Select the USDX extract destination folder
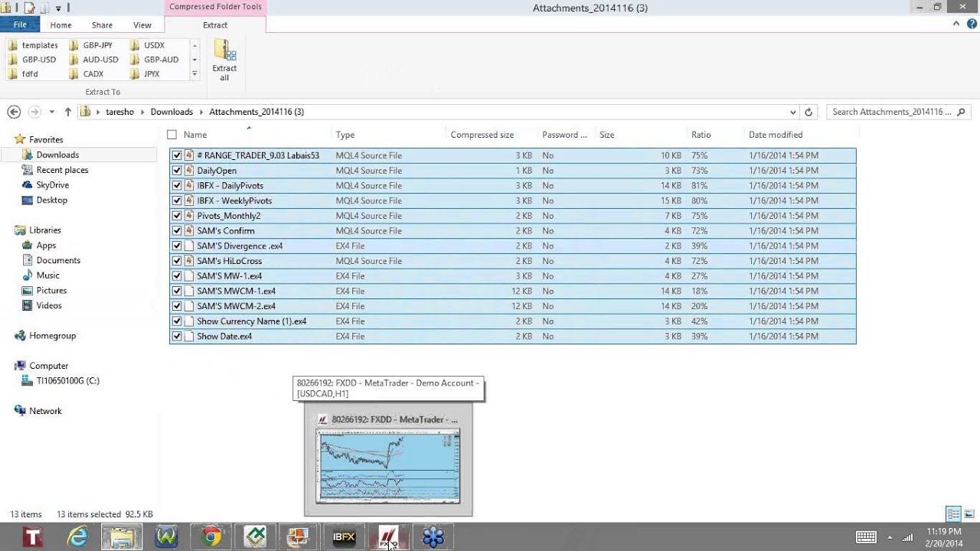The width and height of the screenshot is (980, 551). tap(149, 45)
